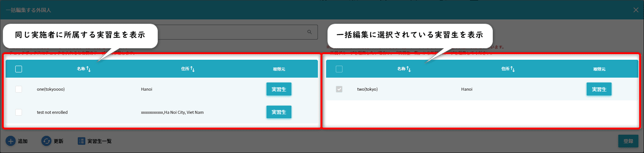
Task: Open 実習生一覧 list icon
Action: 81,141
